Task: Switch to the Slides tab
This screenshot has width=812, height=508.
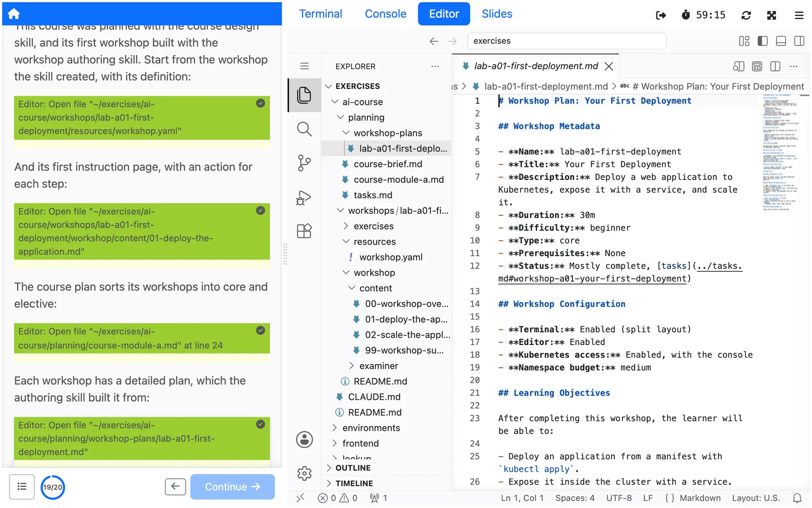Action: [497, 14]
